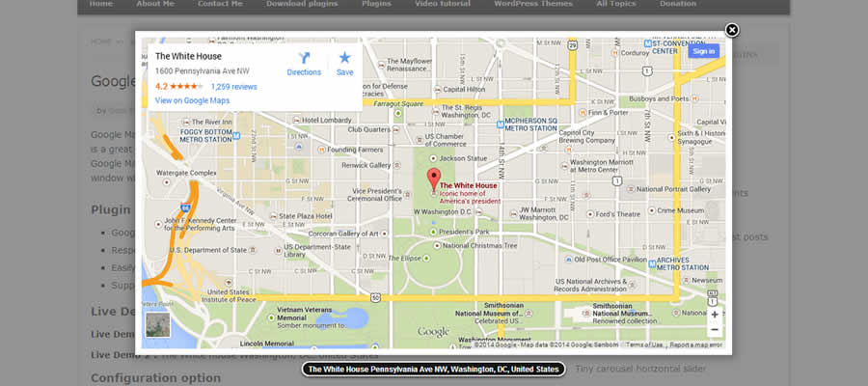868x386 pixels.
Task: Click the Old Post Office Pavilion marker
Action: [x=568, y=260]
